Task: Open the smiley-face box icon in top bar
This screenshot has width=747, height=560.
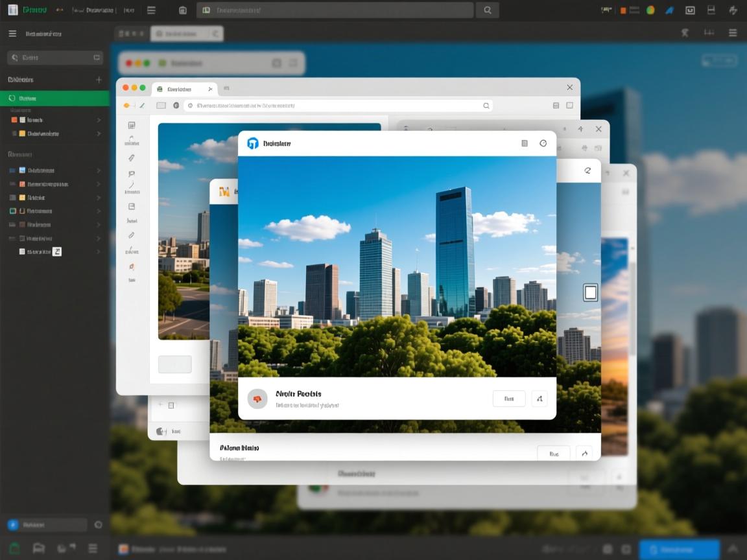Action: (690, 10)
